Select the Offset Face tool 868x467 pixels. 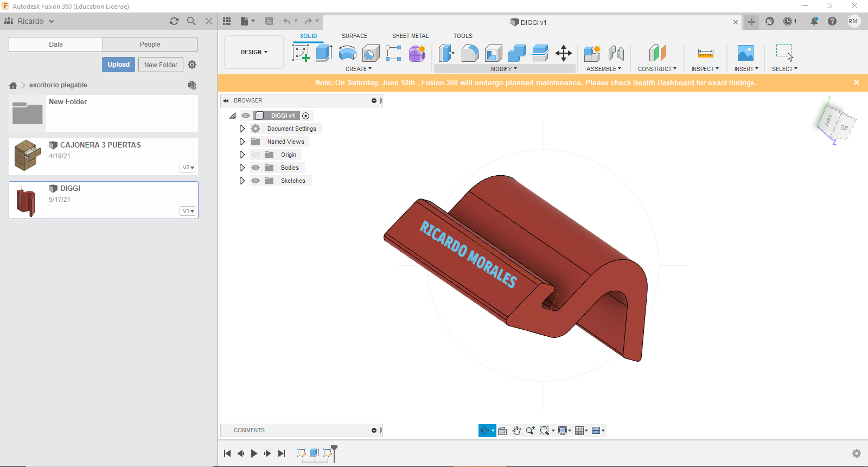click(x=540, y=53)
